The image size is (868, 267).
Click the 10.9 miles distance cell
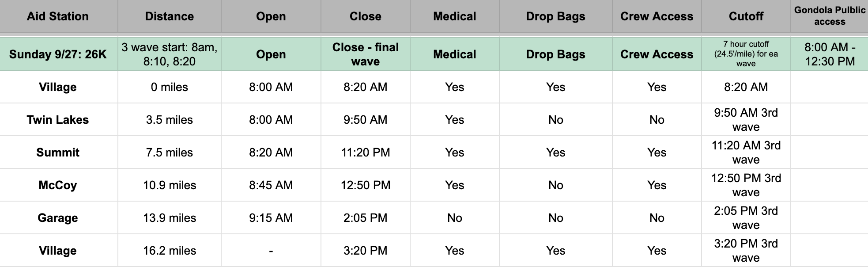point(170,185)
